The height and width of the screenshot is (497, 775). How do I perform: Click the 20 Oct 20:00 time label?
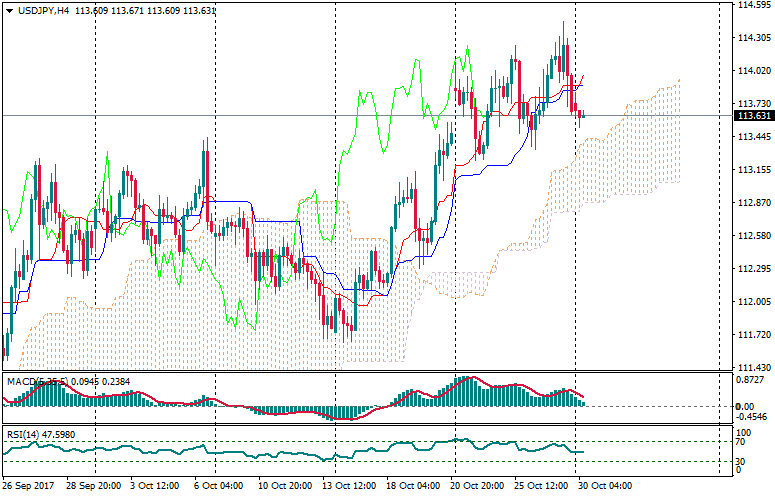[479, 485]
